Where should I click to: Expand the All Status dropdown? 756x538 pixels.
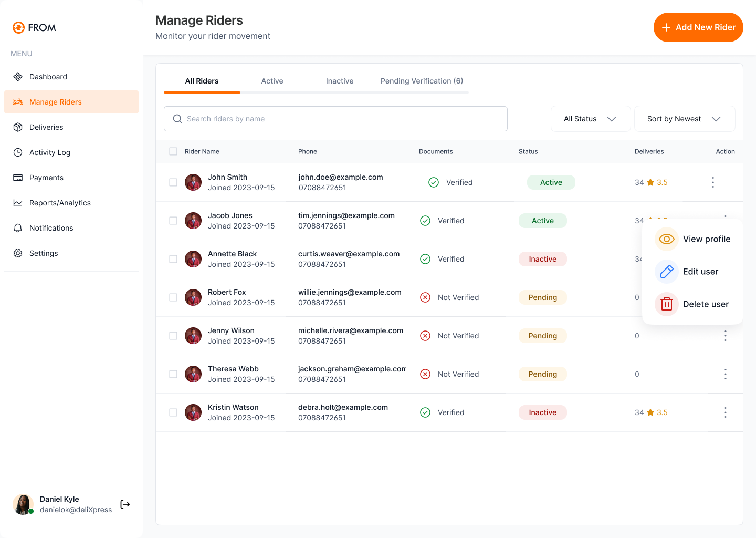pyautogui.click(x=590, y=119)
